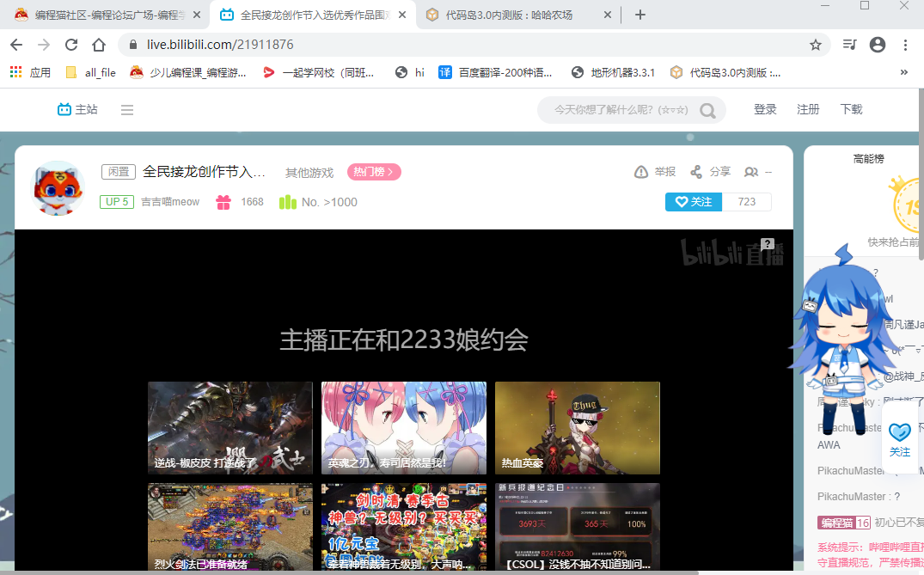The width and height of the screenshot is (924, 575).
Task: Open the 剑时清 赛季古 stream thumbnail
Action: point(404,527)
